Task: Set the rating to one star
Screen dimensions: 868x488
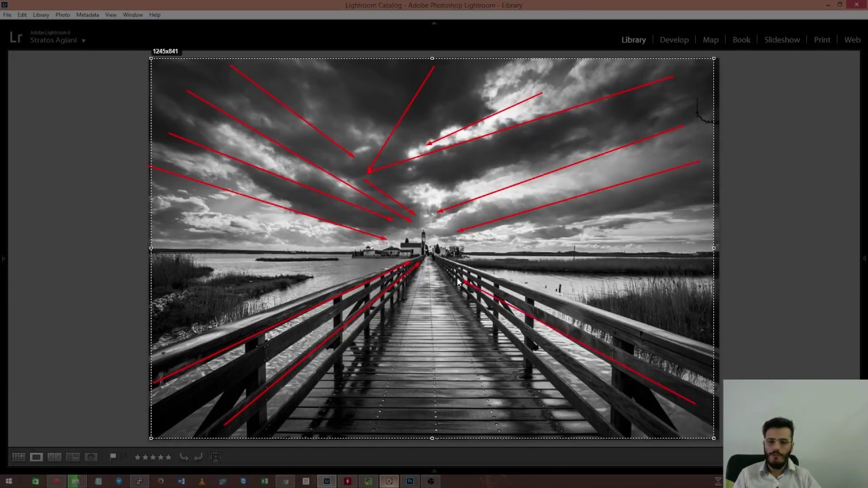Action: click(138, 457)
